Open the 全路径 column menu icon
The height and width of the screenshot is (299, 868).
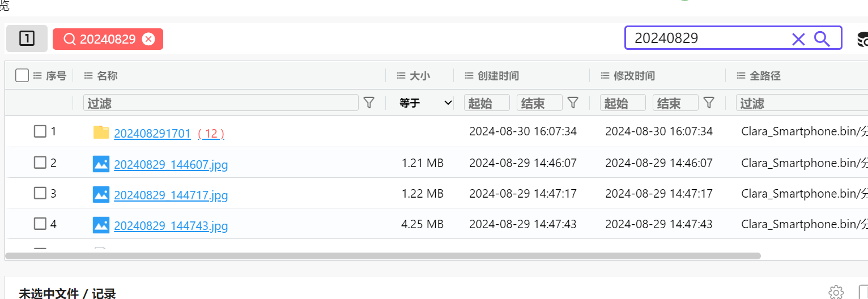click(x=741, y=75)
